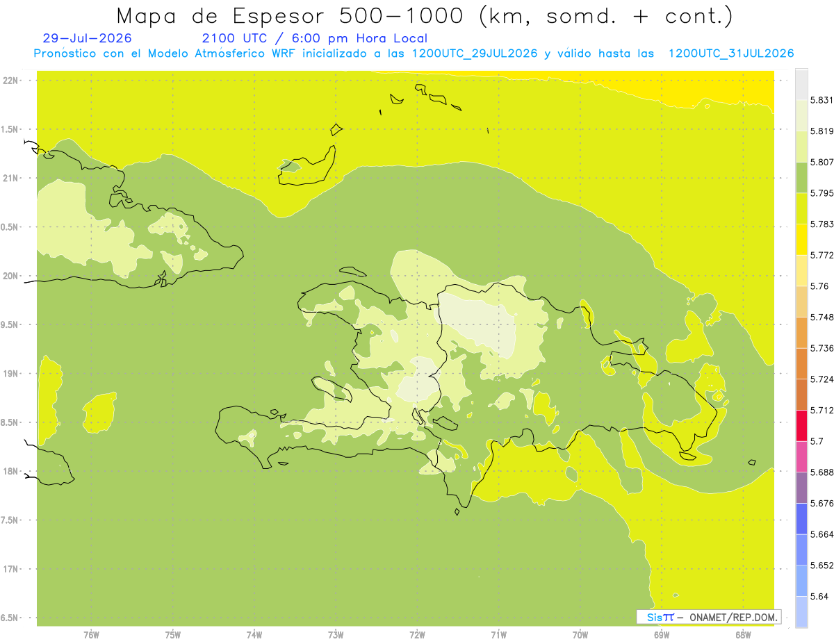
Task: Click the legend value '5.76'
Action: click(x=819, y=286)
